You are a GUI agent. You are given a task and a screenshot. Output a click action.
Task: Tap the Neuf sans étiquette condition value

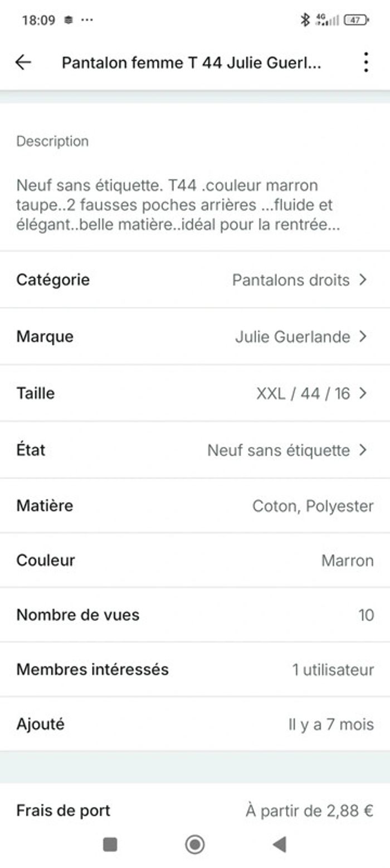[278, 450]
